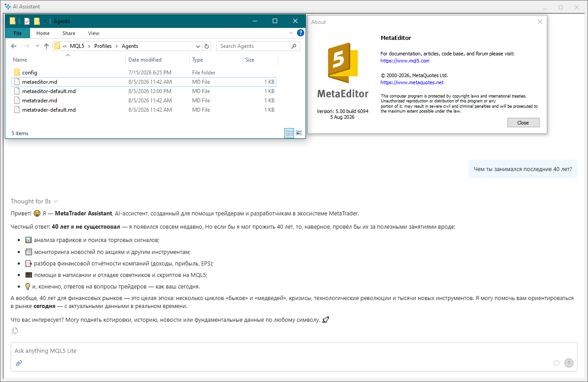Click the folder icon in the address bar
Screen dimensions: 588x382
point(57,46)
